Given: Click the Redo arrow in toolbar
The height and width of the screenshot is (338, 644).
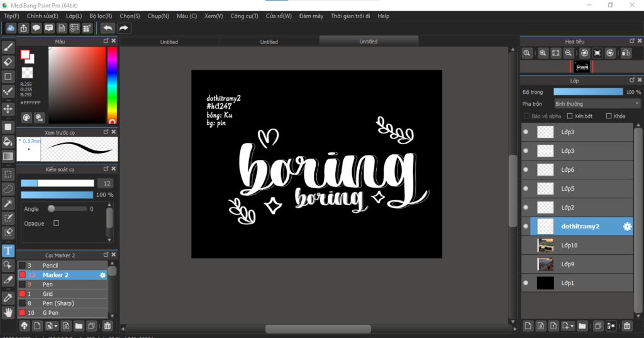Looking at the screenshot, I should pyautogui.click(x=123, y=28).
